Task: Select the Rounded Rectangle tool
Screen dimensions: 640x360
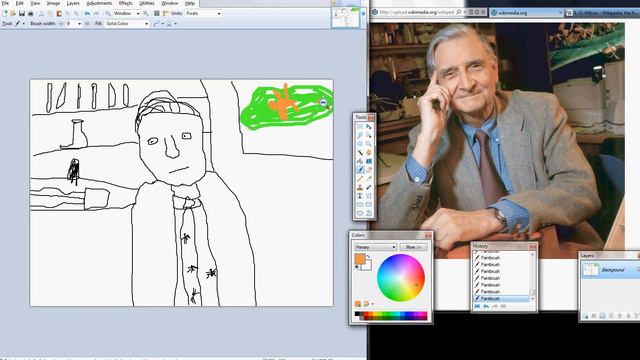Action: pyautogui.click(x=369, y=204)
